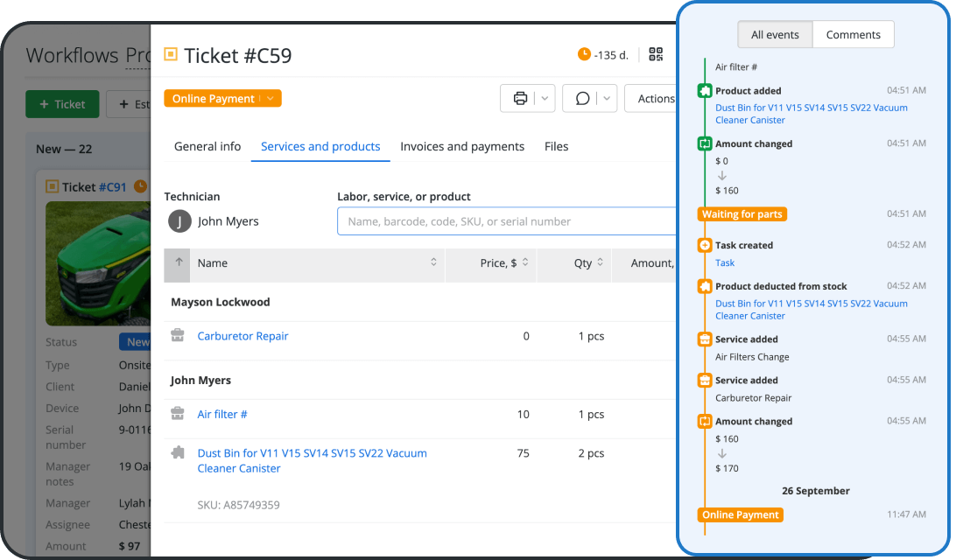Click the orange clock overdue icon
Viewport: 956px width, 560px height.
[x=584, y=54]
